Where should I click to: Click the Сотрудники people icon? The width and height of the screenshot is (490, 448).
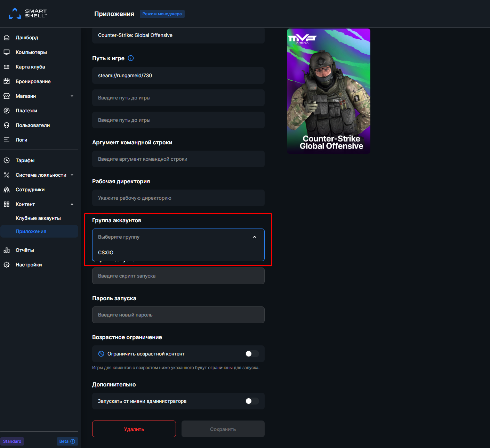7,190
